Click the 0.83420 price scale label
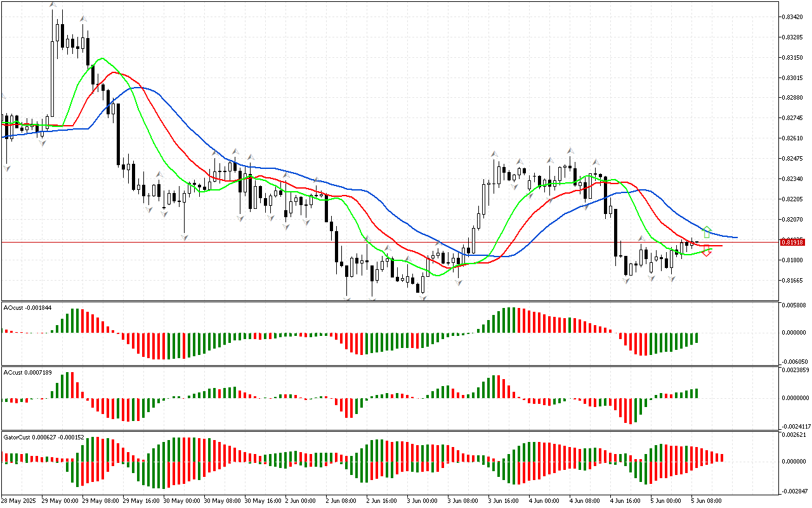Viewport: 812px width, 508px height. point(793,17)
